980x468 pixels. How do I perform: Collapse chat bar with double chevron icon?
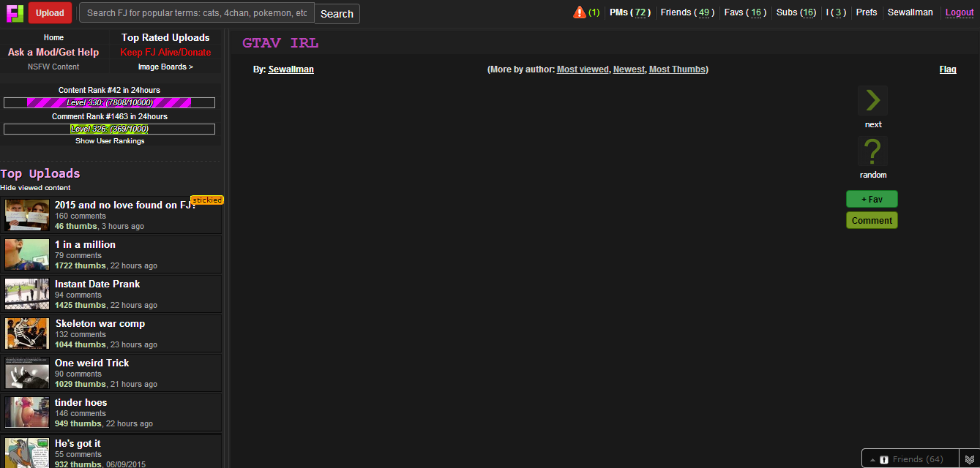click(970, 459)
